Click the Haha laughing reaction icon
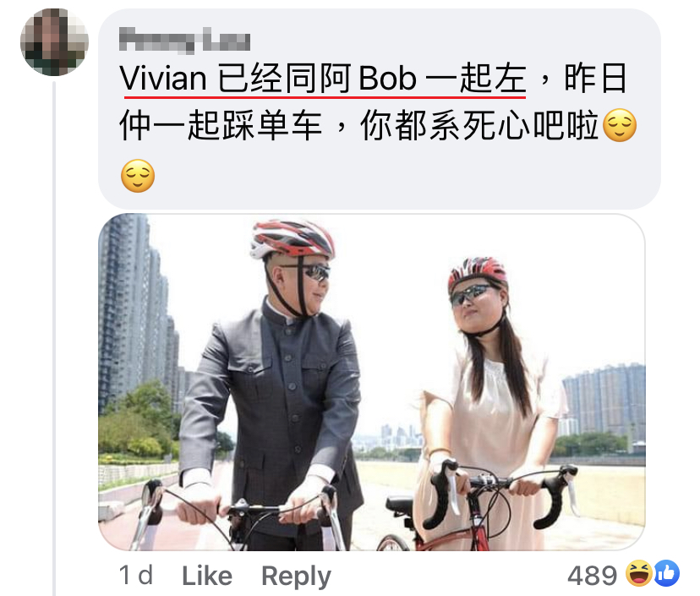 pyautogui.click(x=638, y=574)
